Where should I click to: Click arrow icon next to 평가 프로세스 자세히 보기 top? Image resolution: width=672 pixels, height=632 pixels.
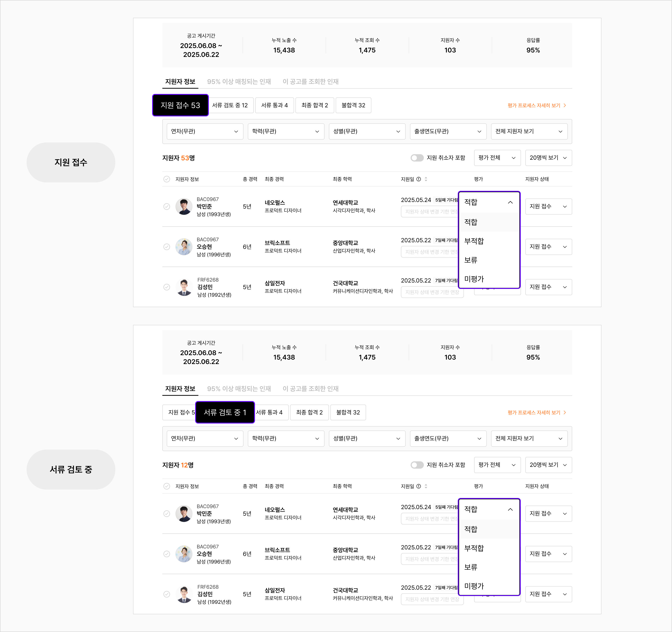tap(564, 105)
